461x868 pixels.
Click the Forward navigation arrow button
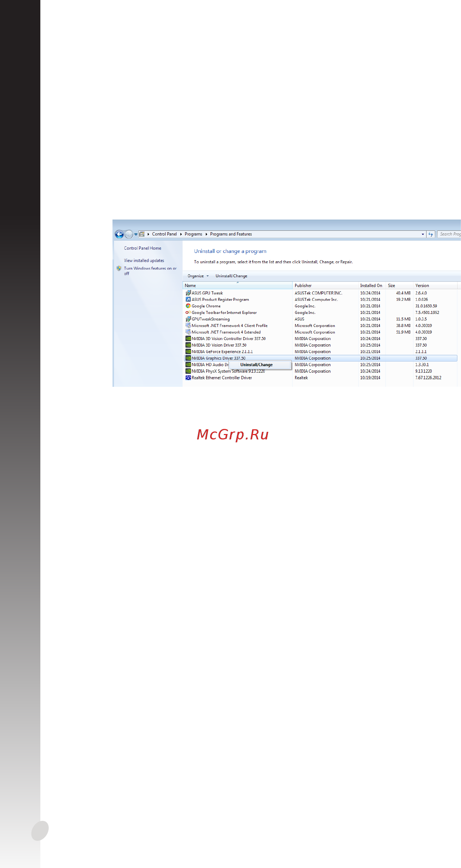[x=129, y=234]
